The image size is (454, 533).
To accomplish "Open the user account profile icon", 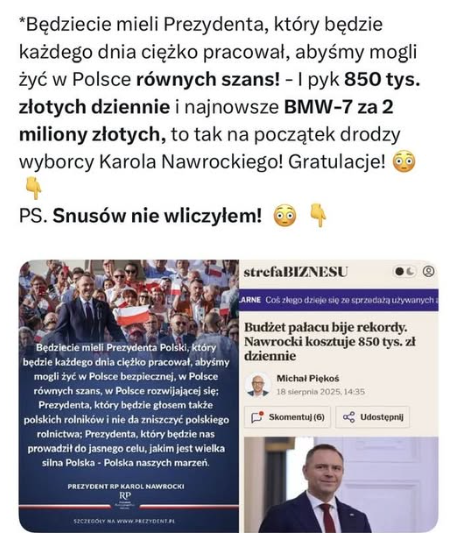I will click(x=429, y=271).
